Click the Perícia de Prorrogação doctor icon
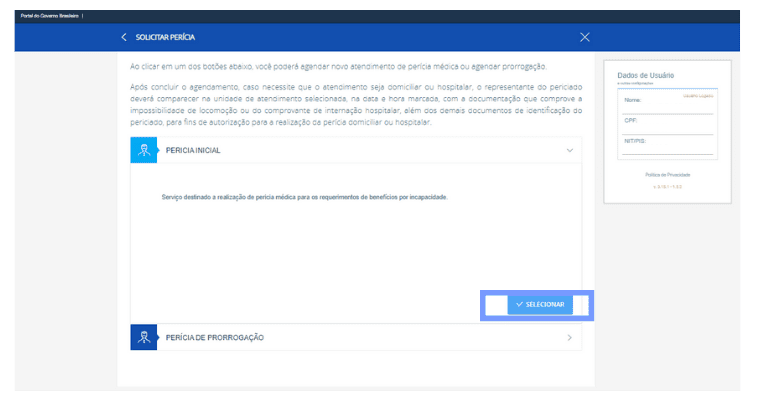 144,337
